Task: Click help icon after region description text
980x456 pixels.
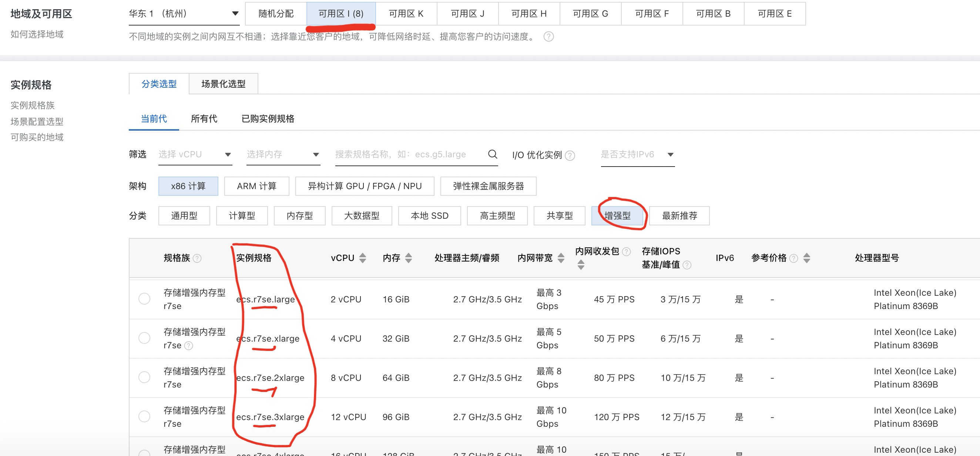Action: 548,37
